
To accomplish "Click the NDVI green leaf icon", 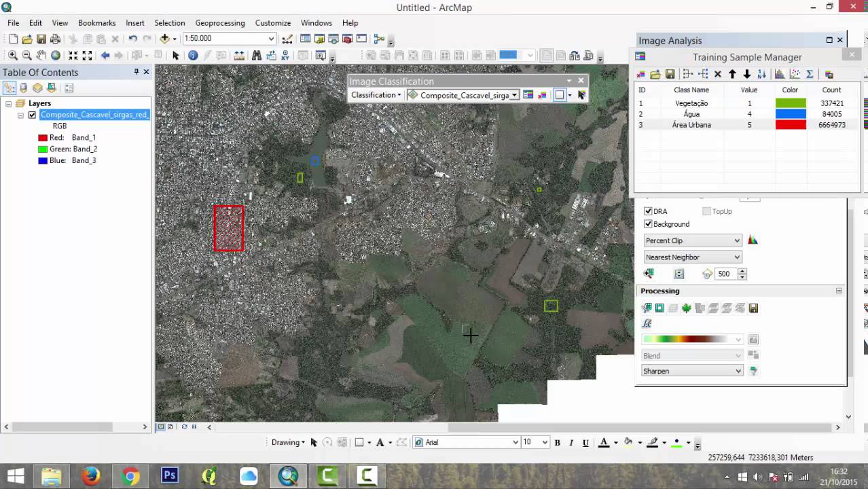I will tap(687, 308).
